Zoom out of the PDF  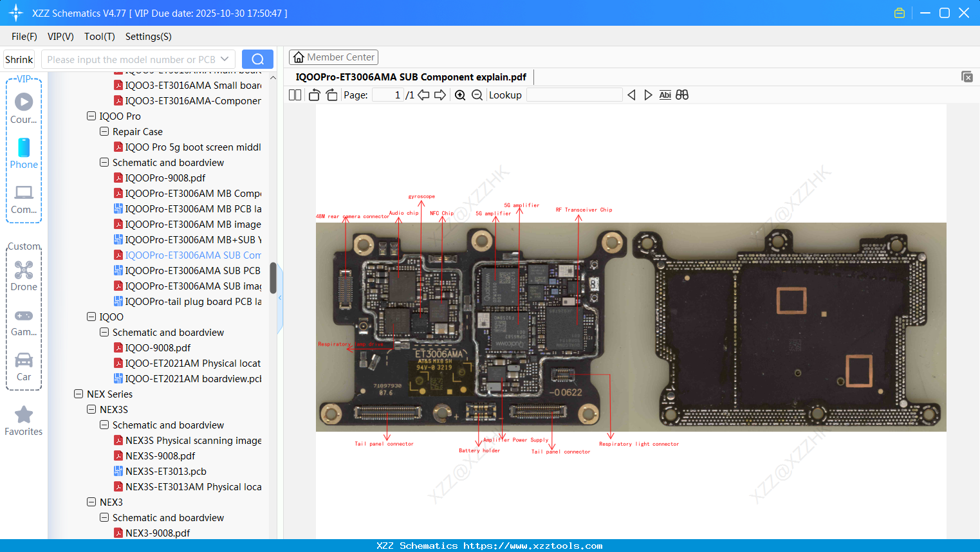[x=477, y=95]
